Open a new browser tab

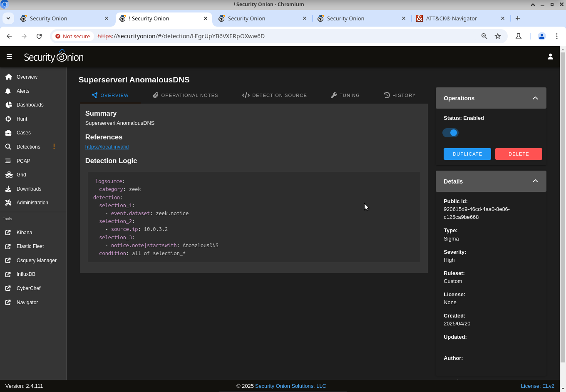(x=518, y=18)
